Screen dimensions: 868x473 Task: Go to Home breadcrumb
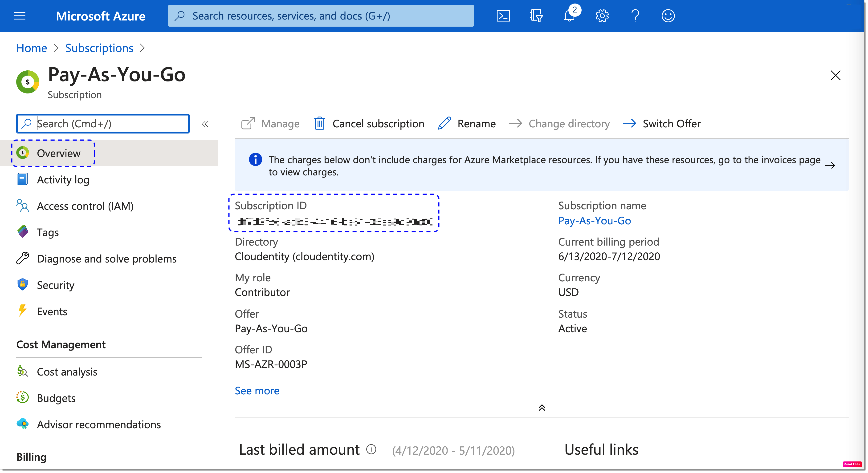[32, 48]
